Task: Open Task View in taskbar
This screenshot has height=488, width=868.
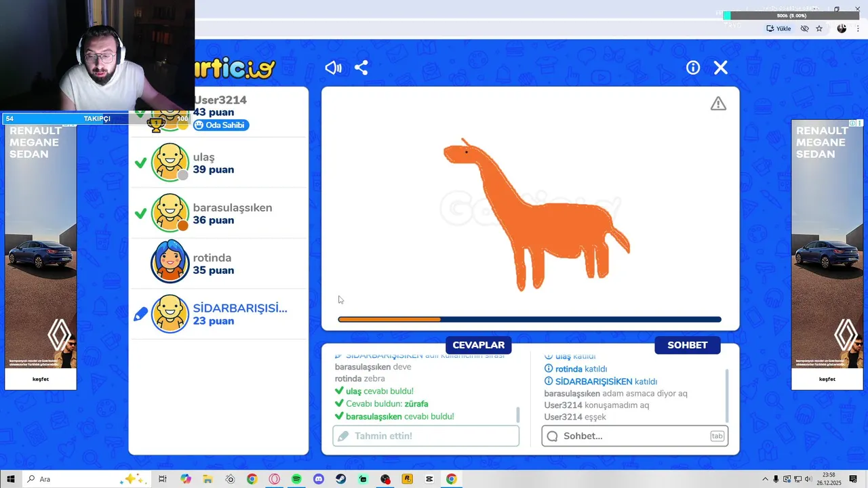Action: tap(163, 479)
